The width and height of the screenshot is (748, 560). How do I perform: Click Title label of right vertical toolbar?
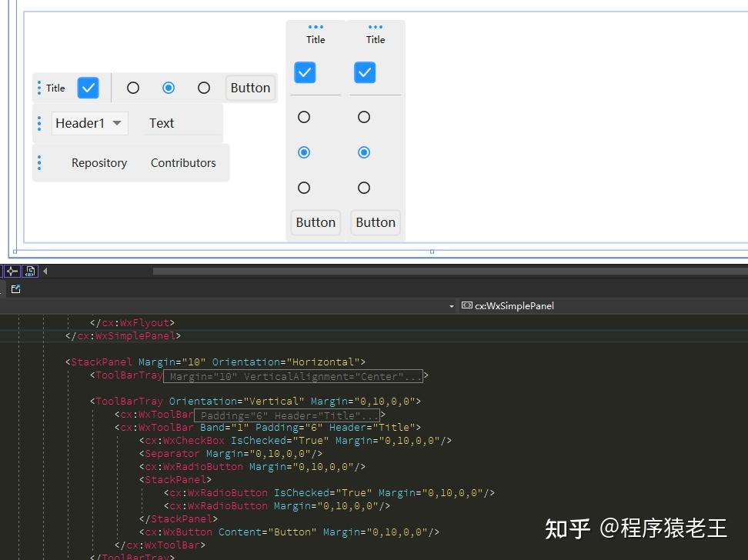376,39
